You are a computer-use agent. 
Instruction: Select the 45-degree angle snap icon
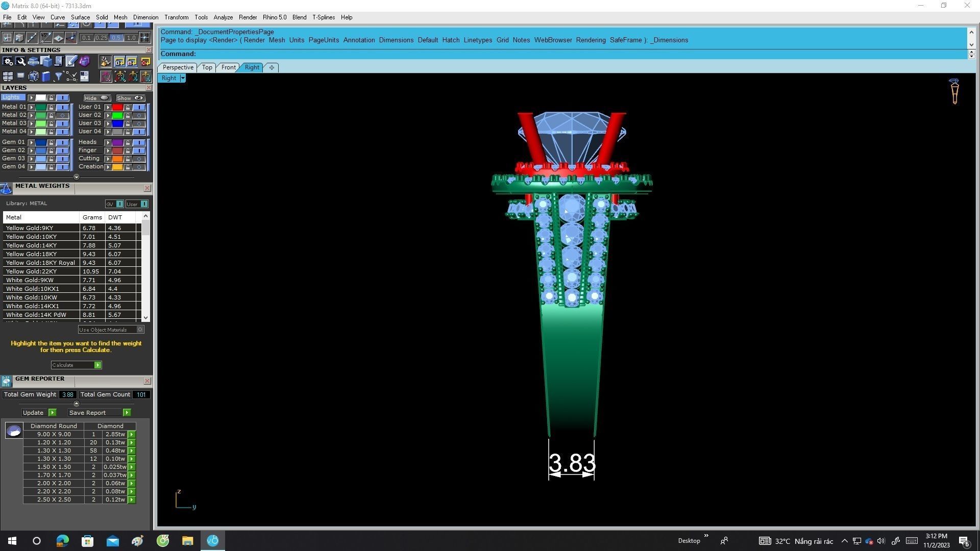[46, 38]
